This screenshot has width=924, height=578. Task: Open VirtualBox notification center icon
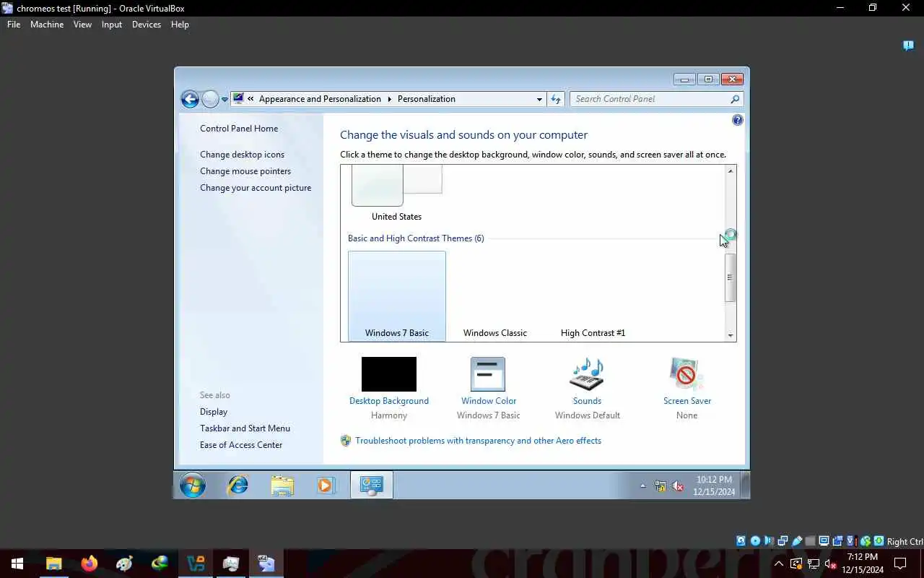click(x=908, y=46)
